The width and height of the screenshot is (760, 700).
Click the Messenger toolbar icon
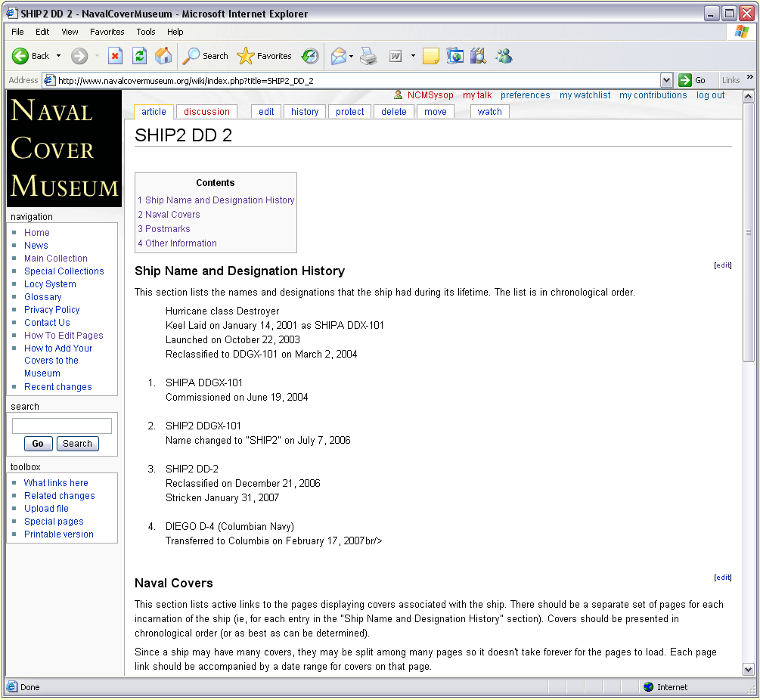coord(504,56)
